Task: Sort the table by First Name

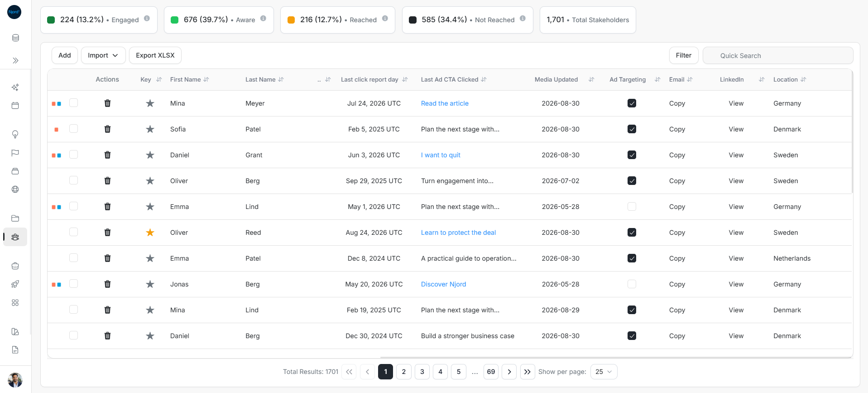Action: click(206, 80)
